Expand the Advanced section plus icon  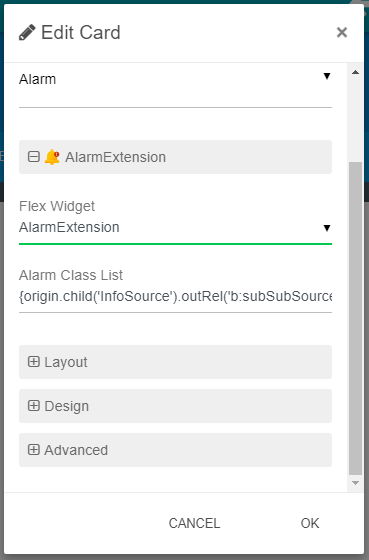tap(34, 449)
